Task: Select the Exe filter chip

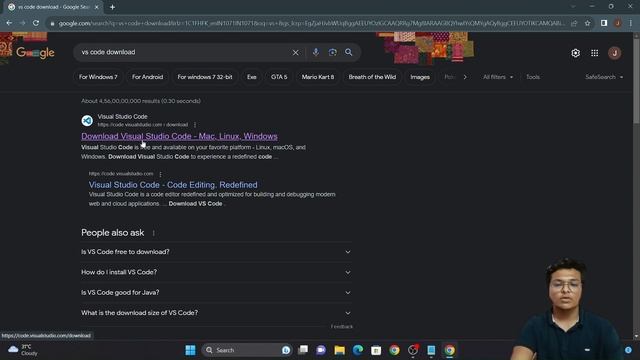Action: tap(251, 77)
